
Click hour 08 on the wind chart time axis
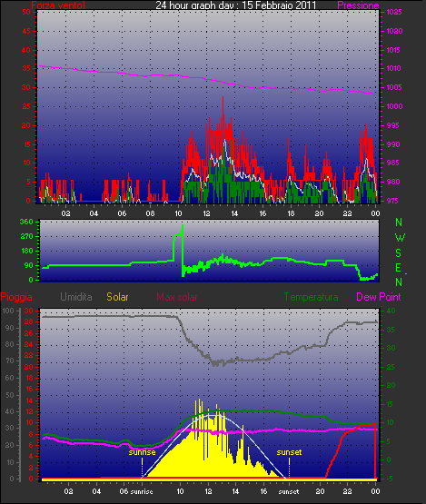tap(150, 213)
